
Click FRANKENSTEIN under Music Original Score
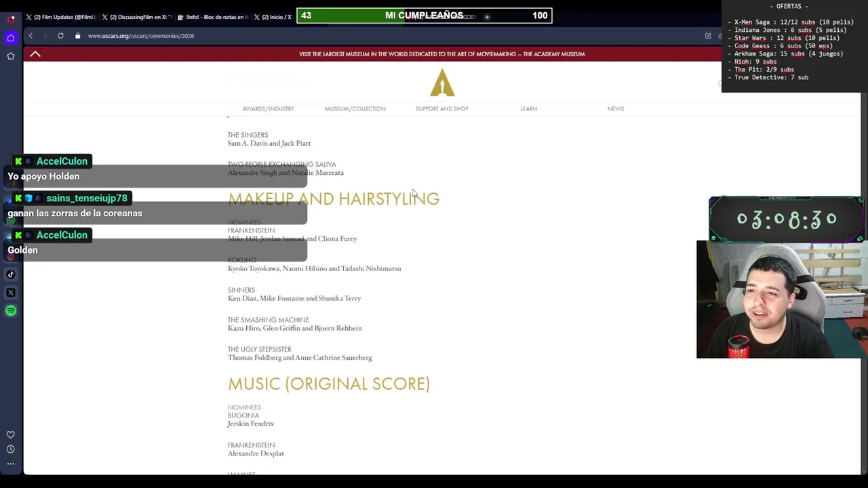[x=251, y=445]
